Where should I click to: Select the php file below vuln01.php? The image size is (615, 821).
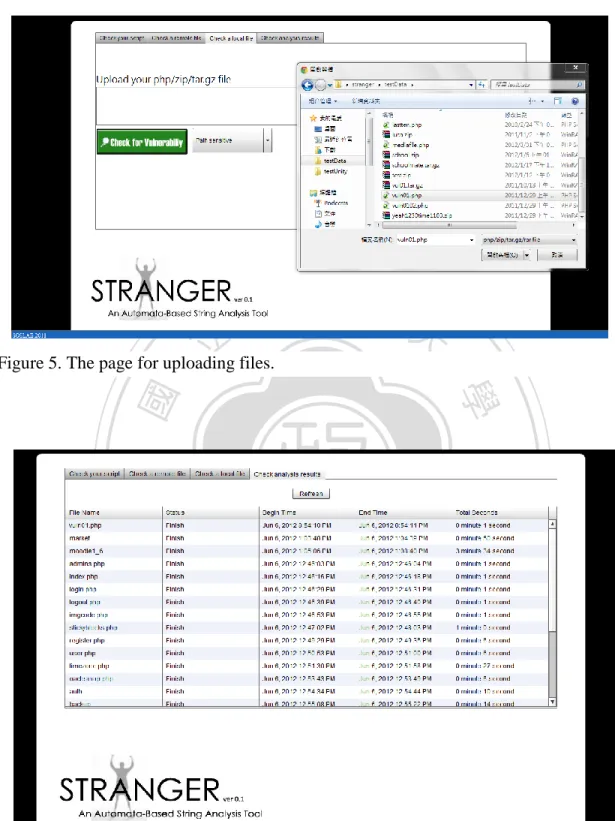point(406,205)
